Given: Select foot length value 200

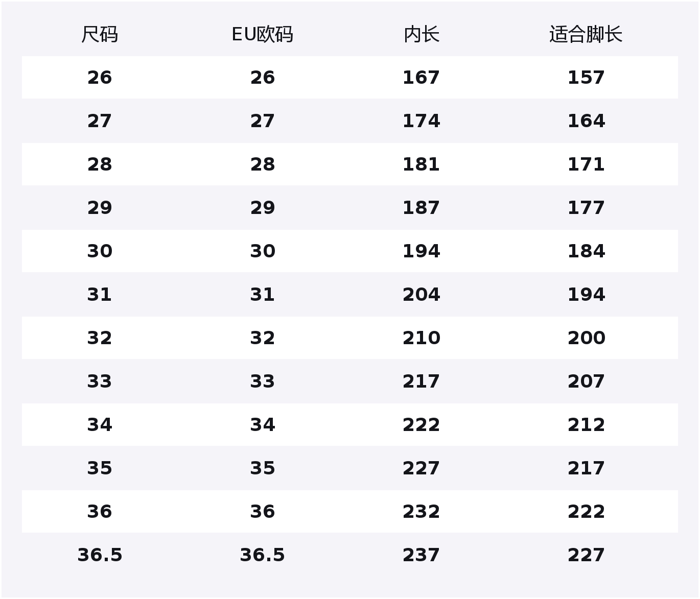Looking at the screenshot, I should coord(586,338).
